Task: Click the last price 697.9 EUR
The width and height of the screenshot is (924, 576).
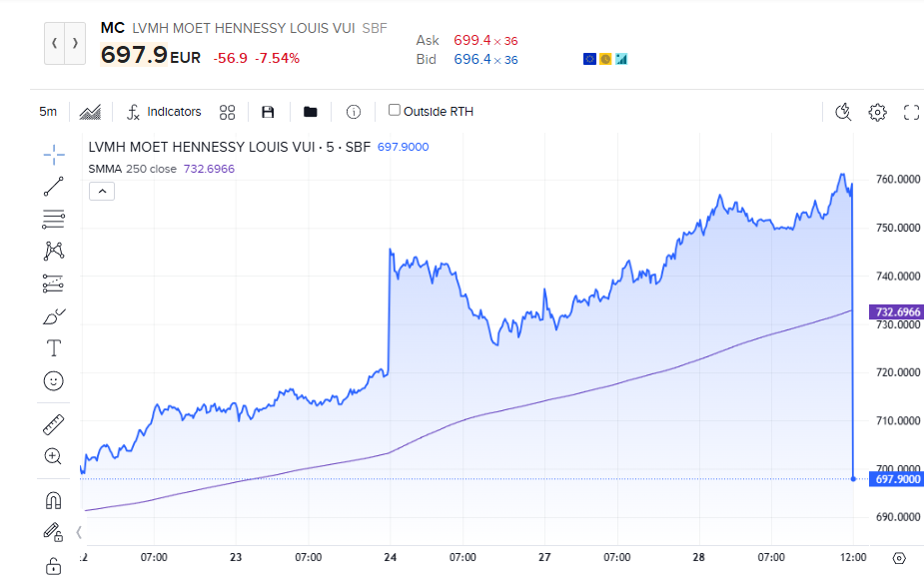Action: (151, 55)
